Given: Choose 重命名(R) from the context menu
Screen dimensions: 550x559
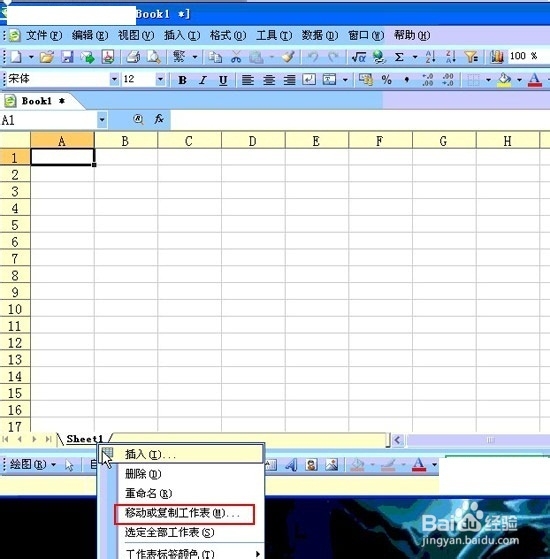Looking at the screenshot, I should click(x=148, y=493).
